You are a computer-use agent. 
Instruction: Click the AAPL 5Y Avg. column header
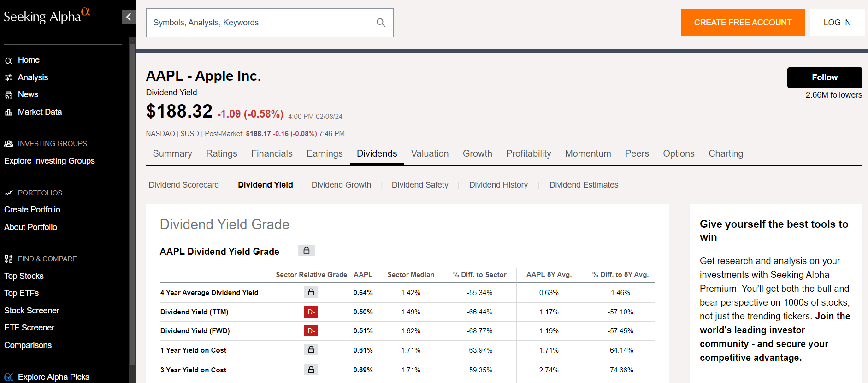[x=549, y=275]
